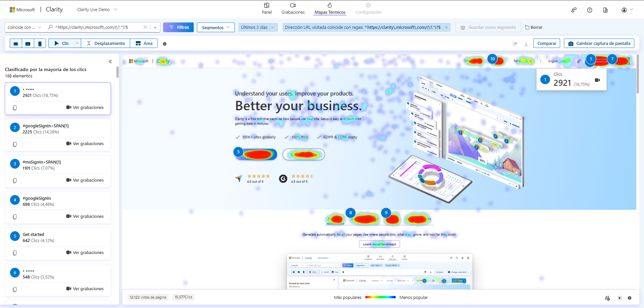Screen dimensions: 644x308
Task: View recordings for element 1
Action: pos(85,108)
